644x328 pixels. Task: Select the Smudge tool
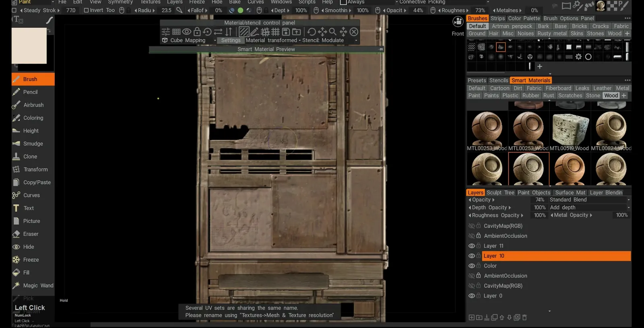[33, 144]
